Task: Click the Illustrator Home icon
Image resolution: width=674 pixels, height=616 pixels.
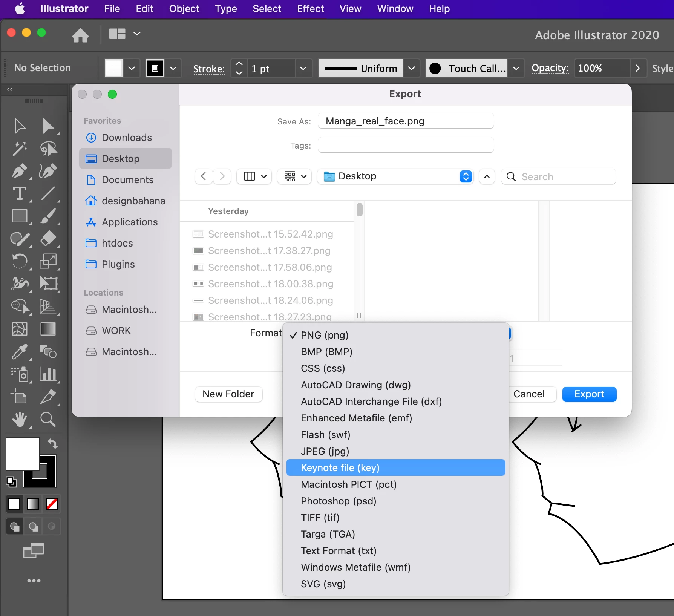Action: point(80,35)
